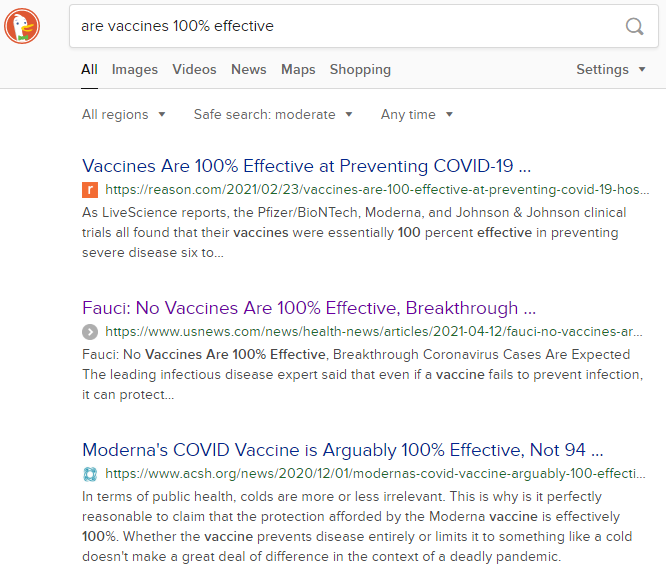Click the usnews.com grey arrow favicon
The height and width of the screenshot is (570, 666).
[90, 332]
